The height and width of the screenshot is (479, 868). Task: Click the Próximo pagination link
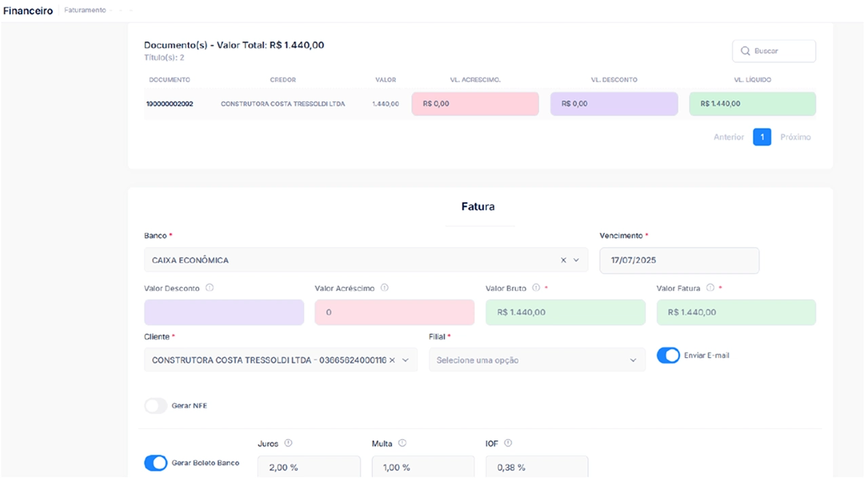[x=795, y=137]
